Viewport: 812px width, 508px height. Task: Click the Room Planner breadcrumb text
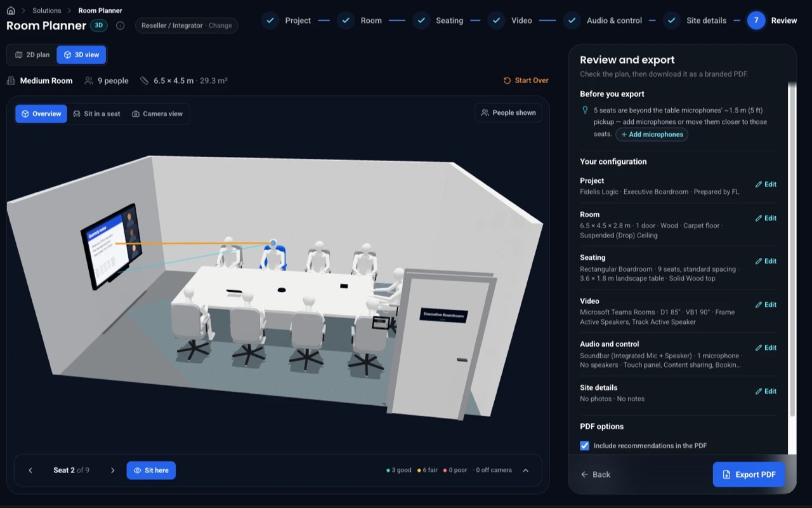[x=100, y=11]
